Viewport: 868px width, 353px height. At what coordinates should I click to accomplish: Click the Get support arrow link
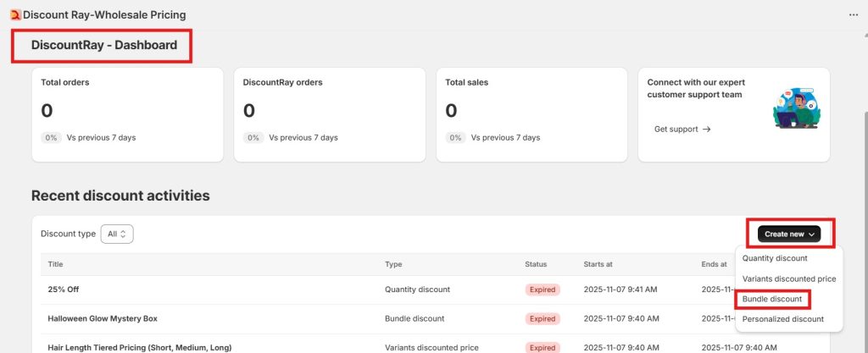[x=682, y=130]
